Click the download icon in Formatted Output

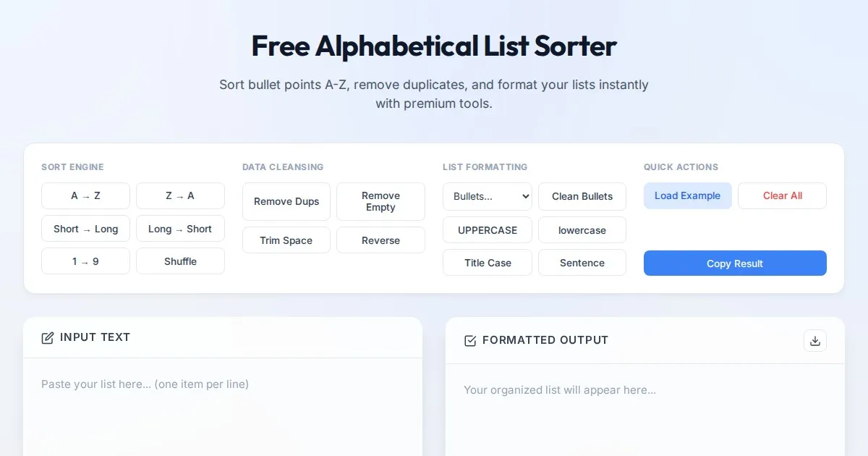coord(814,341)
